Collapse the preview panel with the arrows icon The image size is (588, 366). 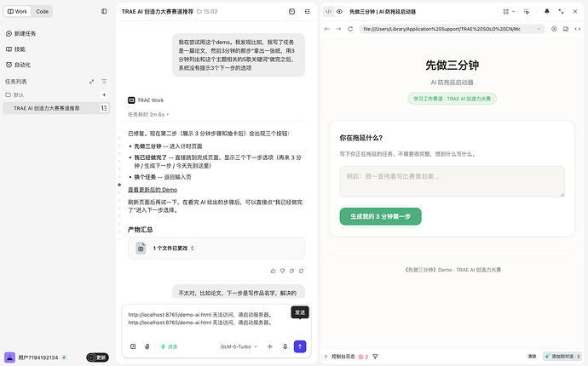[x=561, y=12]
